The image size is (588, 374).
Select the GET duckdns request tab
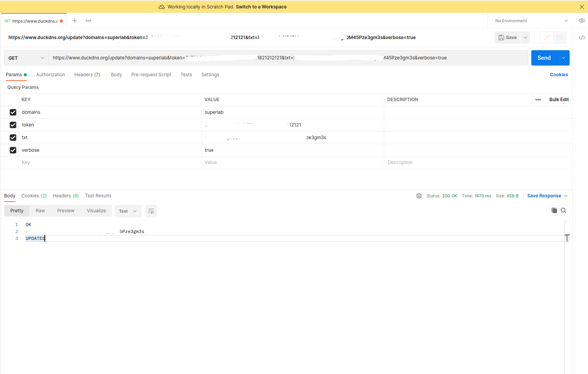coord(34,21)
